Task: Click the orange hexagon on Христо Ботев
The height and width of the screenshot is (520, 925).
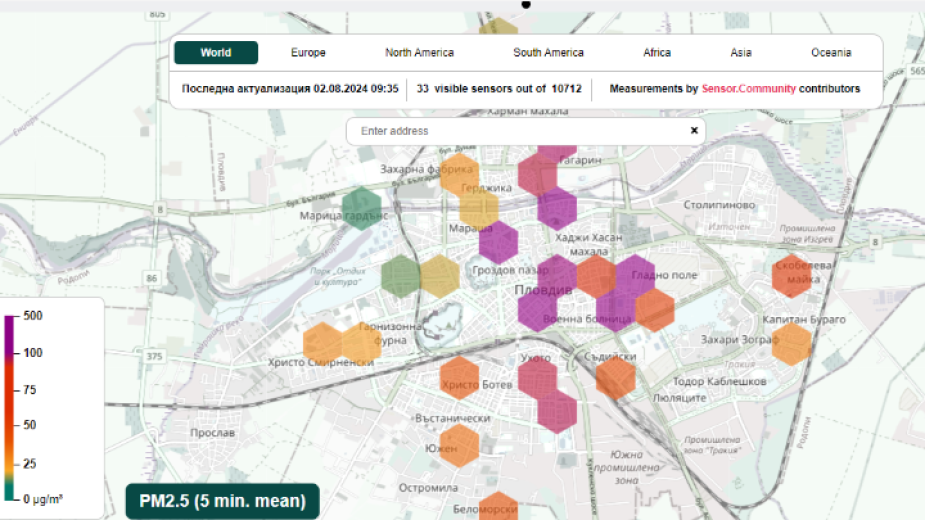Action: point(460,378)
